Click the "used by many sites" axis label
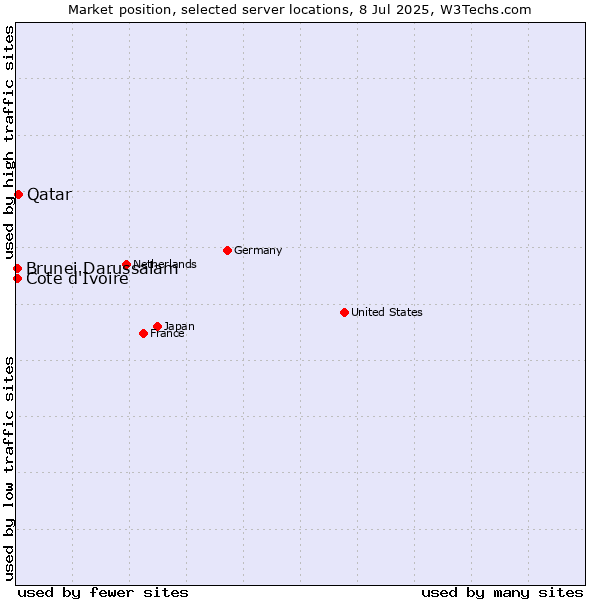Viewport: 600px width, 600px height. click(502, 592)
